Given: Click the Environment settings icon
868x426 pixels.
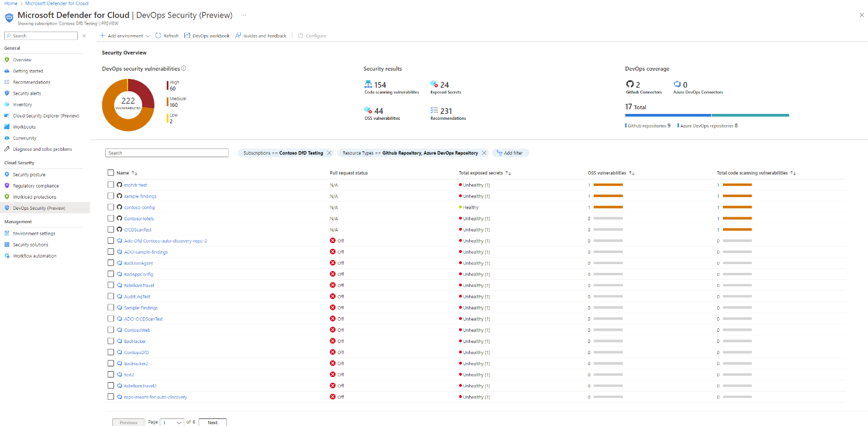Looking at the screenshot, I should click(x=7, y=233).
